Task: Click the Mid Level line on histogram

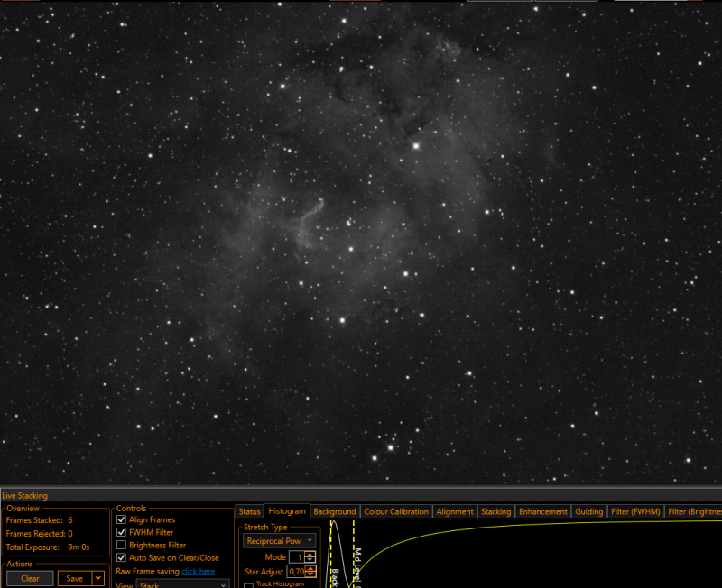Action: point(354,554)
